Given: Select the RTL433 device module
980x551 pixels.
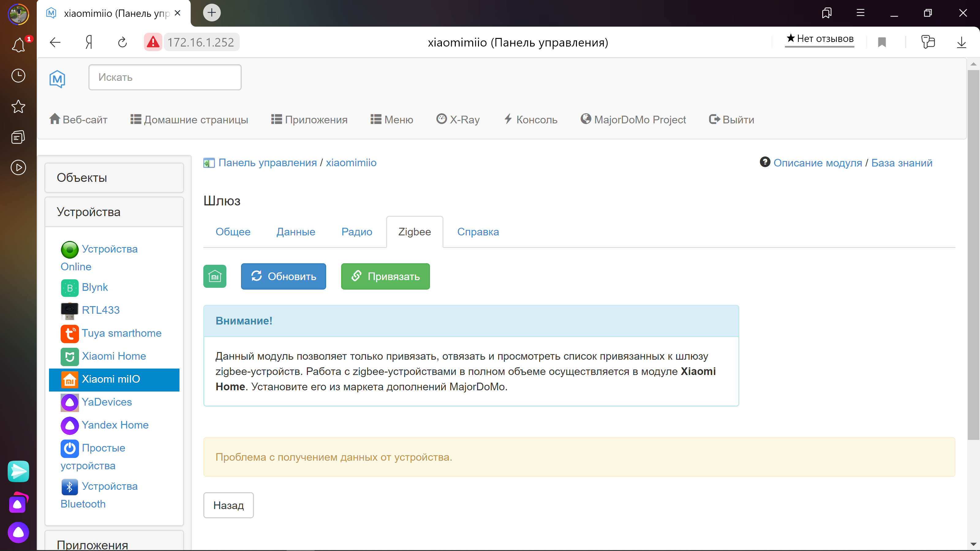Looking at the screenshot, I should 101,310.
